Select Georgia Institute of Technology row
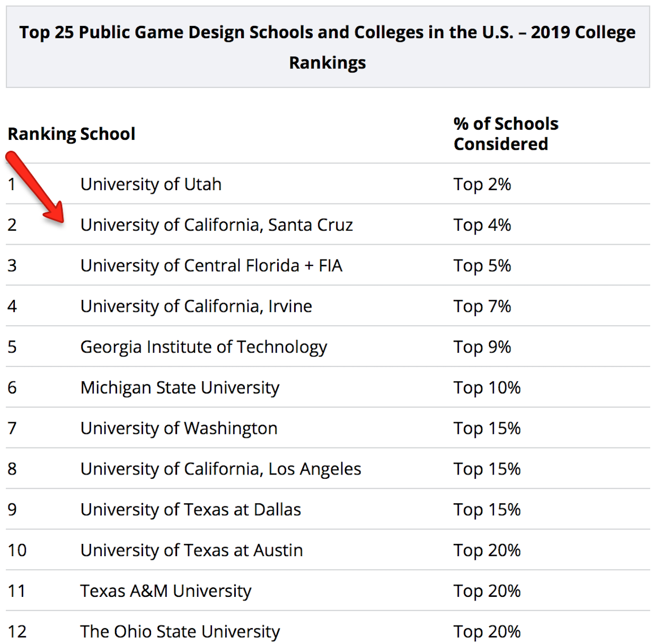Image resolution: width=654 pixels, height=644 pixels. (204, 347)
